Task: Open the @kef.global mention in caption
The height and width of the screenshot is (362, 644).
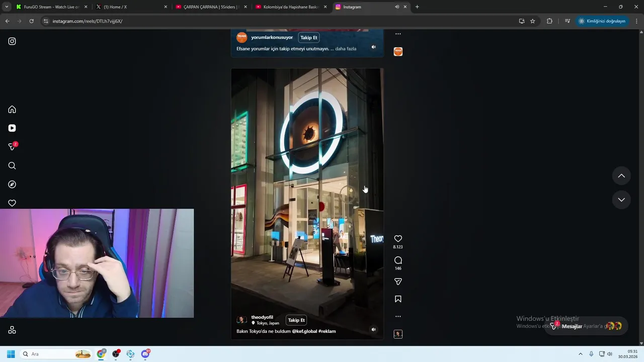Action: pyautogui.click(x=304, y=331)
